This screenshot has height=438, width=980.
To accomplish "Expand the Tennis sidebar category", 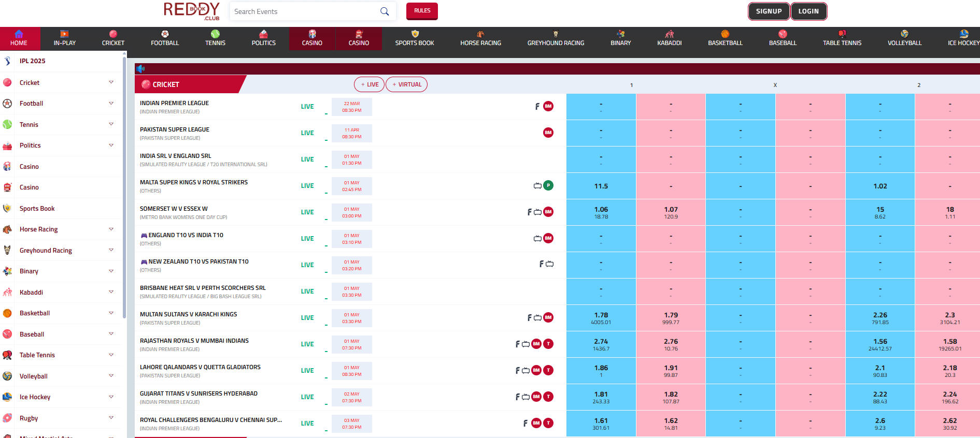I will pyautogui.click(x=111, y=124).
